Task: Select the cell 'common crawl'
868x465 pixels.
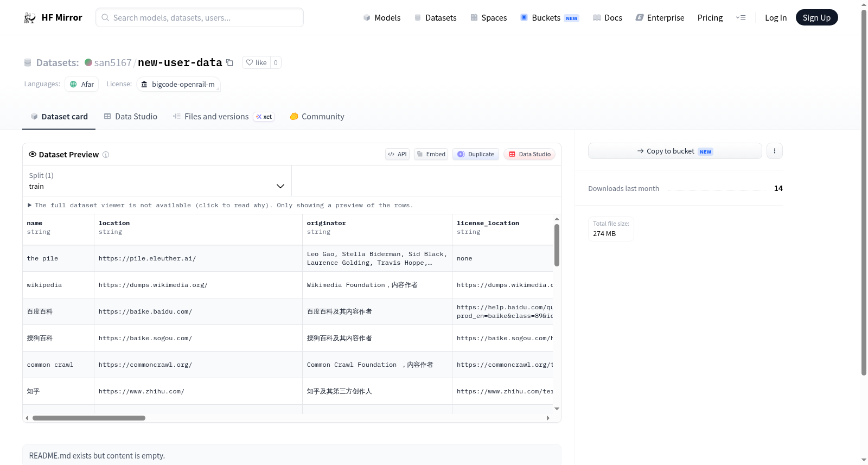Action: tap(59, 365)
